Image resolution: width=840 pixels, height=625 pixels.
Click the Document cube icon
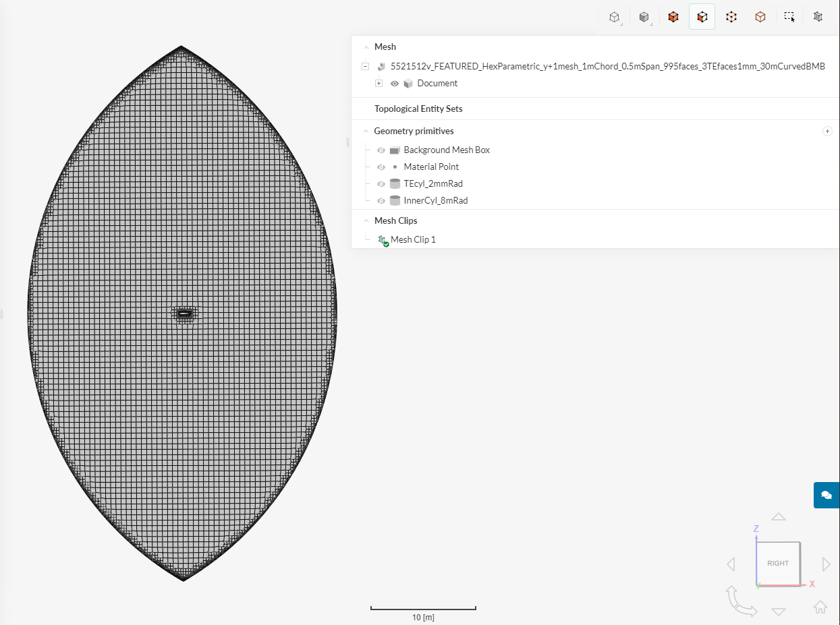click(408, 84)
